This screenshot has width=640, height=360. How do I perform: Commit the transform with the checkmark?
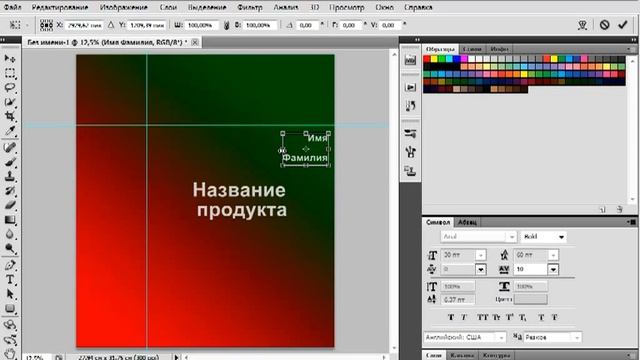[x=622, y=25]
